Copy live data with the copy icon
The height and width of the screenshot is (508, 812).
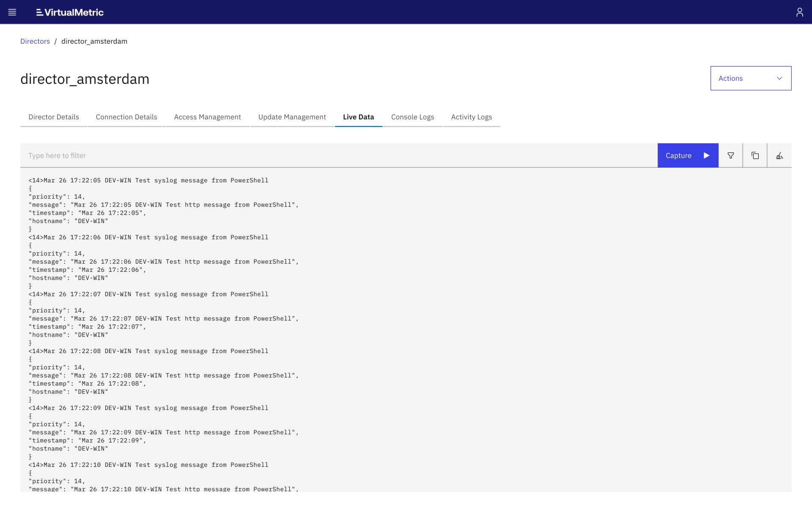coord(755,155)
